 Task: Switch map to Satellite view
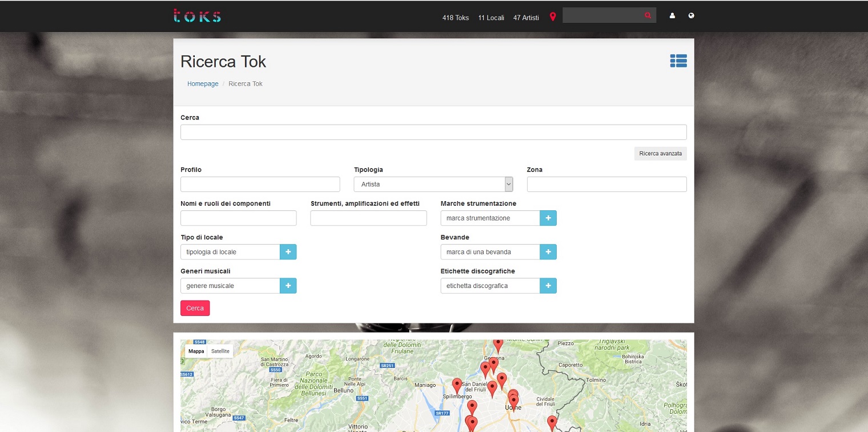pos(220,351)
